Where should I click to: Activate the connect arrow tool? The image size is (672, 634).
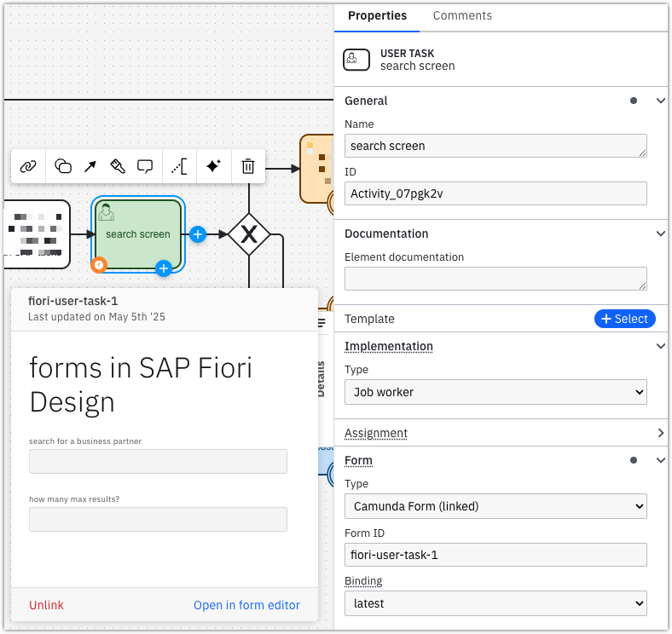pos(90,166)
